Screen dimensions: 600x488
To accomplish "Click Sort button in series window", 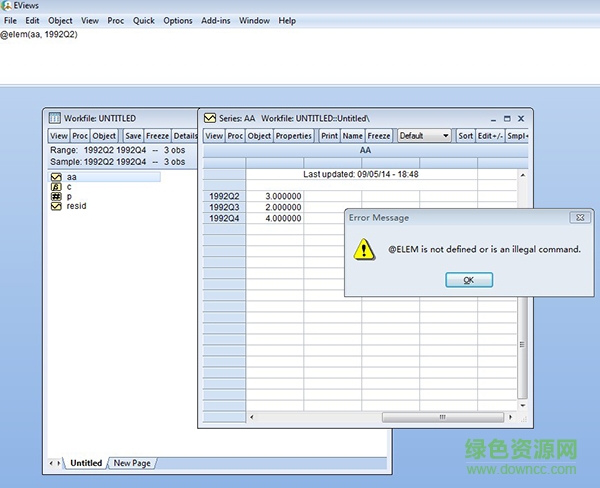I will tap(465, 136).
